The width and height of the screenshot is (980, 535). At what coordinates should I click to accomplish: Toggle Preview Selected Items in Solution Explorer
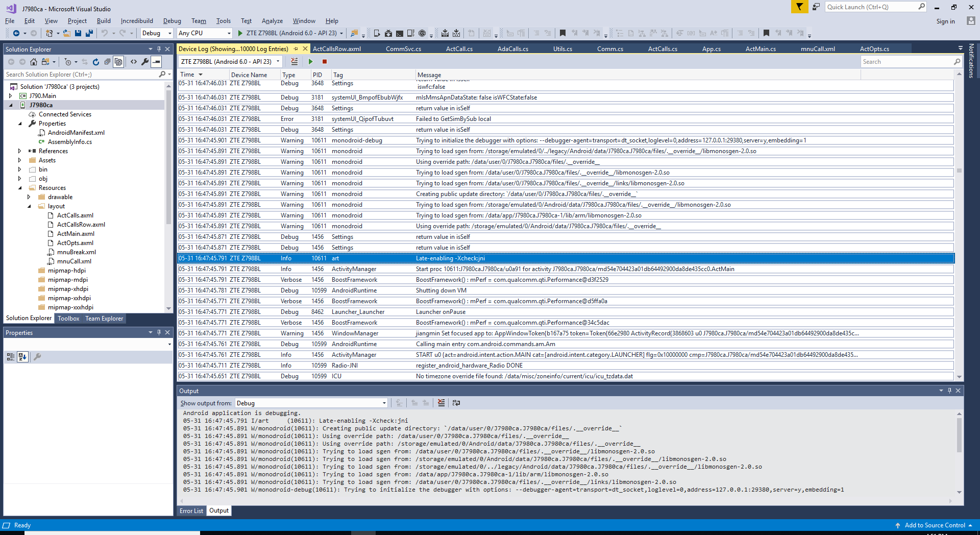pyautogui.click(x=156, y=62)
